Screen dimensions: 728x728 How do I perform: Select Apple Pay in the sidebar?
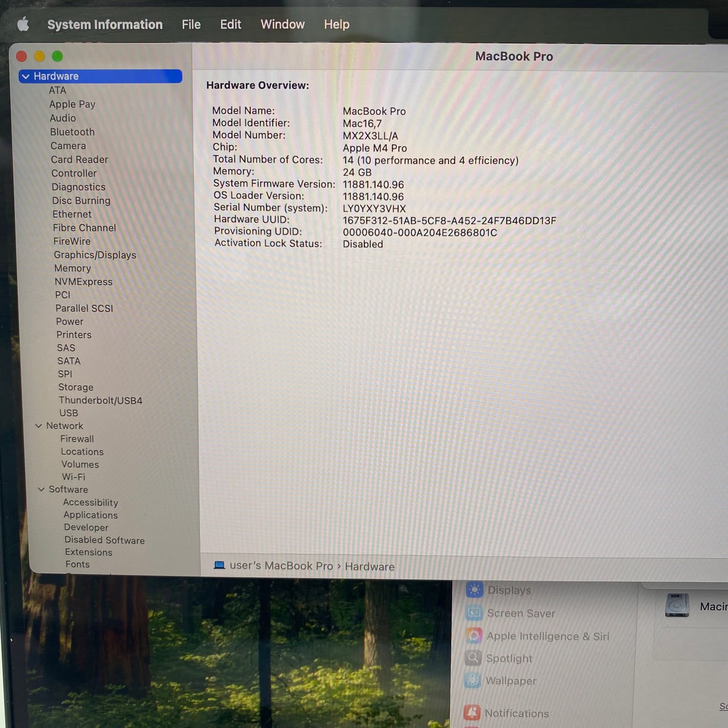coord(73,104)
